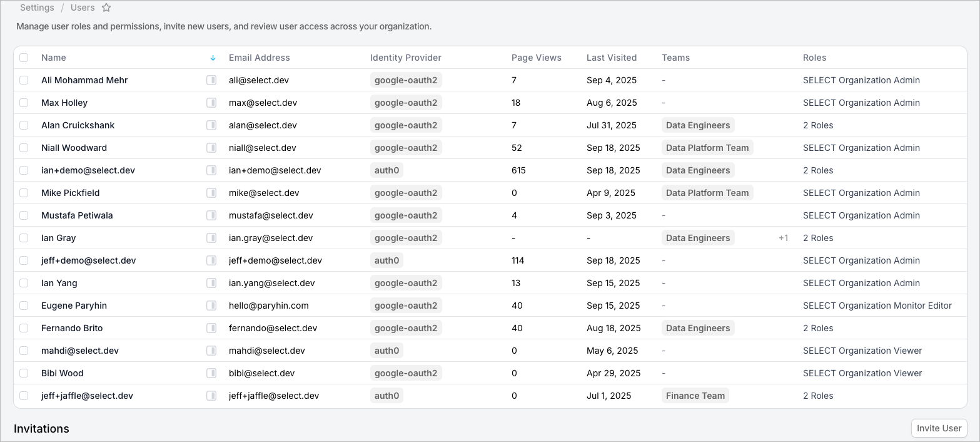Open side panel icon for Ali Mohammad Mehr

coord(211,80)
